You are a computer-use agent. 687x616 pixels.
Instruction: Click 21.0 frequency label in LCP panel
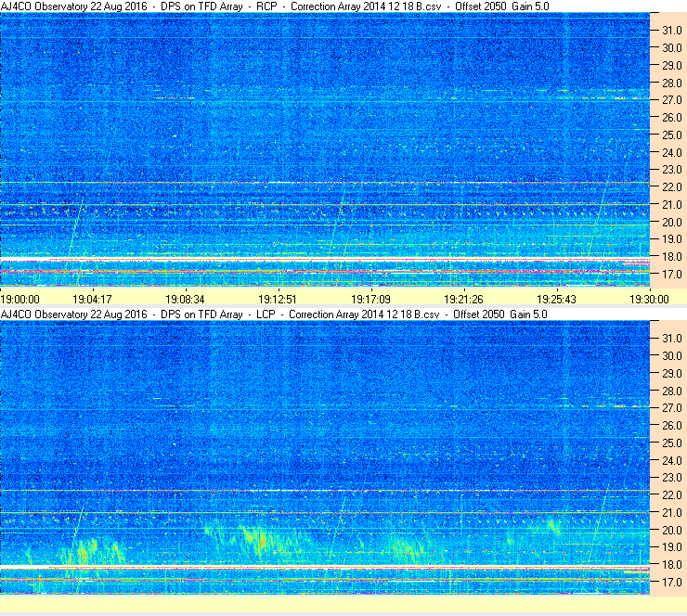671,513
